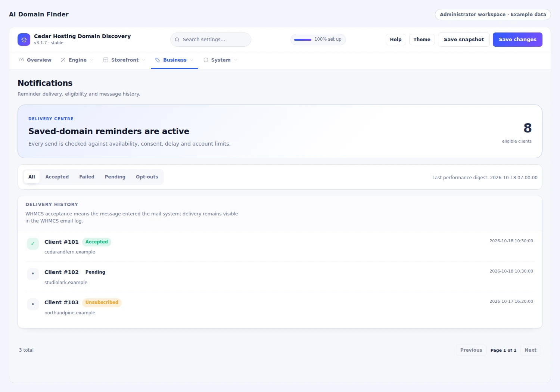Click the Storefront layout icon
The width and height of the screenshot is (560, 392).
[106, 60]
